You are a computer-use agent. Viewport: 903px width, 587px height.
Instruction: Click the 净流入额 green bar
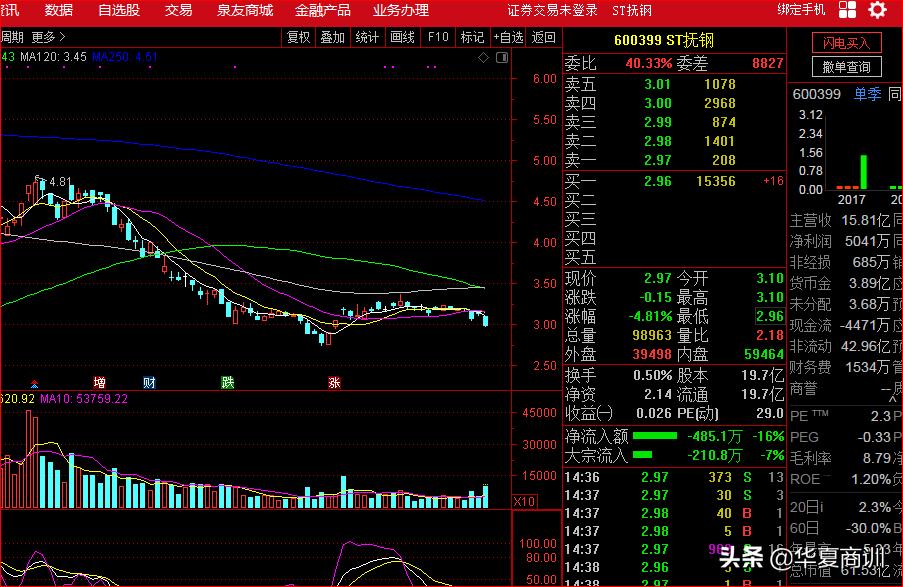[654, 436]
